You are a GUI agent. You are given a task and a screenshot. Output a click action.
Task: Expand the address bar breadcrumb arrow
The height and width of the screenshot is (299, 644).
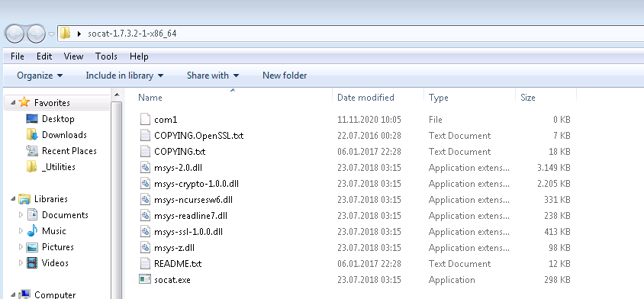(x=79, y=34)
